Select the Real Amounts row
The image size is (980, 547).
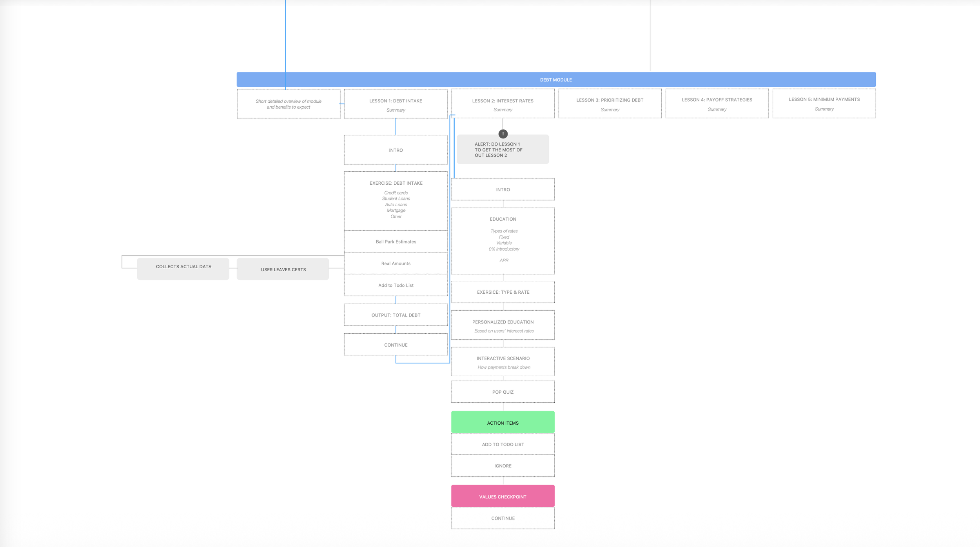396,264
